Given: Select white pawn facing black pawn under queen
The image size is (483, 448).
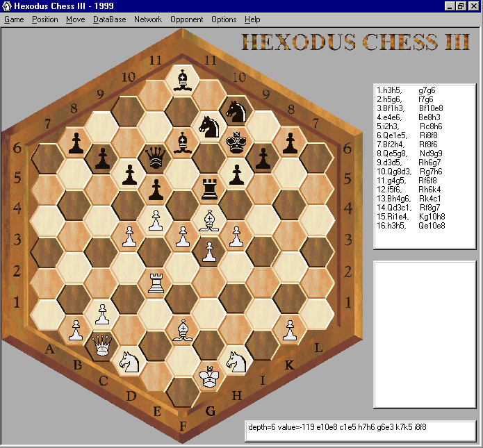Looking at the screenshot, I should pyautogui.click(x=156, y=220).
